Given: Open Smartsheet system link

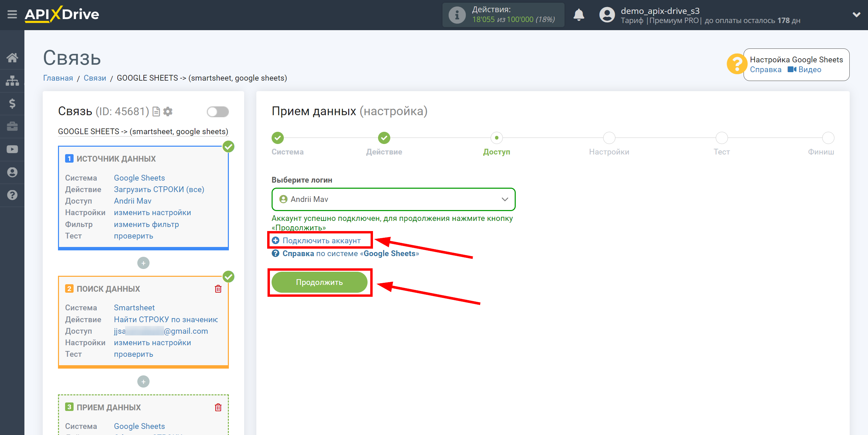Looking at the screenshot, I should [134, 308].
